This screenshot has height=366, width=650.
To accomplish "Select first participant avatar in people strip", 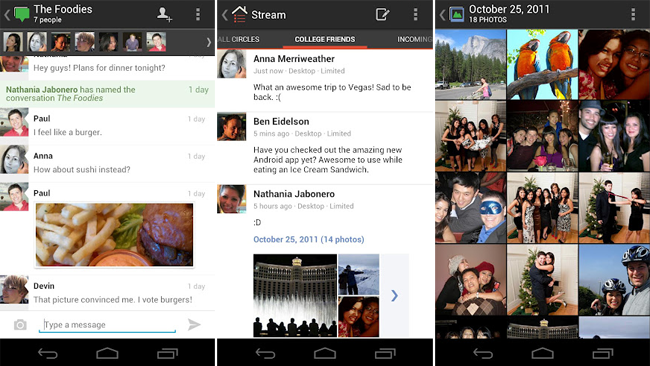I will [13, 42].
